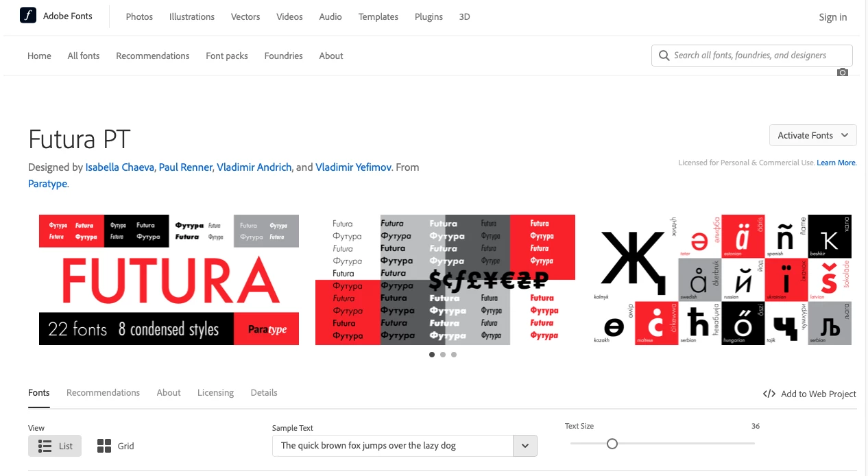The width and height of the screenshot is (868, 476).
Task: Switch to List view
Action: (x=55, y=446)
